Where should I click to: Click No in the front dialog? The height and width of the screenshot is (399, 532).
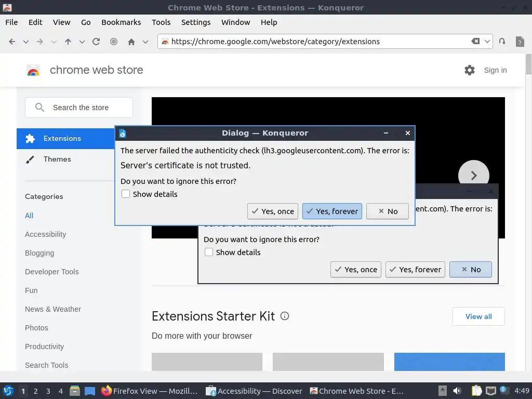[388, 211]
